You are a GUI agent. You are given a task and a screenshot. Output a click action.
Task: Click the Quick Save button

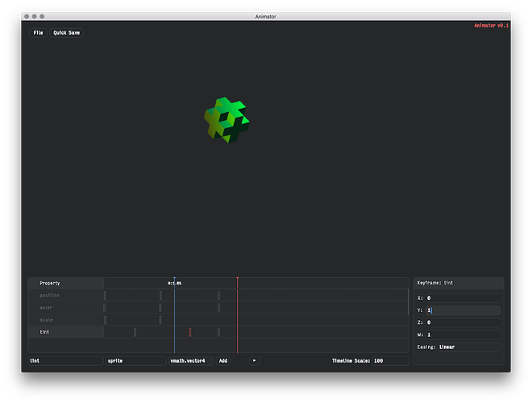tap(66, 33)
